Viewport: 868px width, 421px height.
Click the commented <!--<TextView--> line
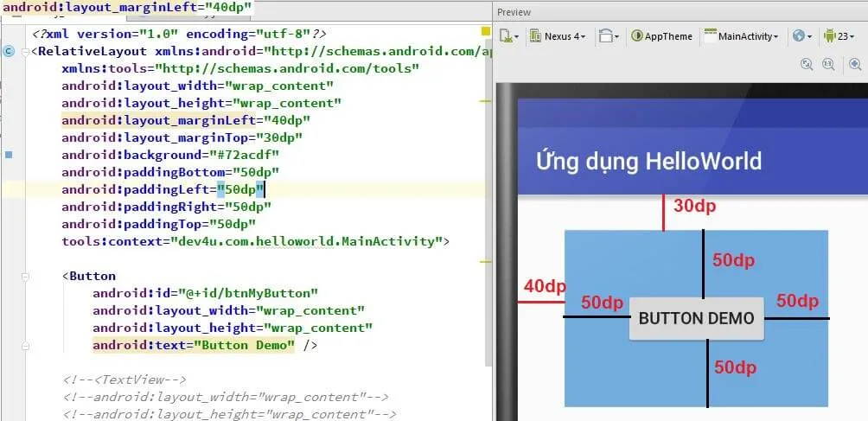[x=124, y=380]
